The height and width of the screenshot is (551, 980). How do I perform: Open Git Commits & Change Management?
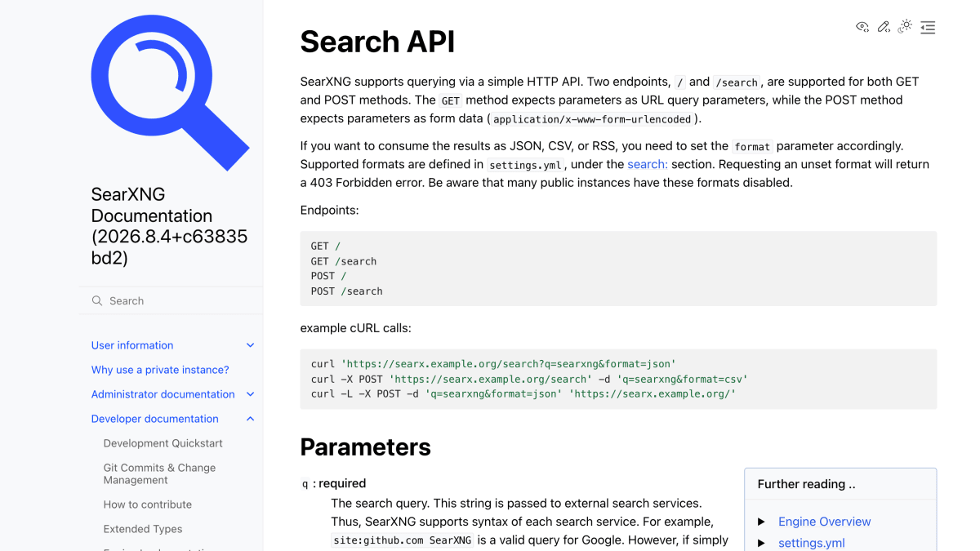click(160, 473)
